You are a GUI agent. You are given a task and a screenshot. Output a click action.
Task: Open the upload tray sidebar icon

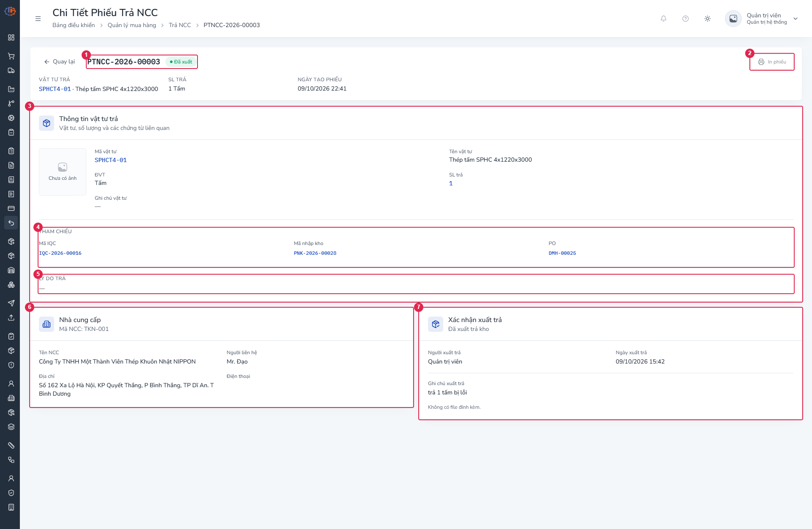(x=11, y=318)
